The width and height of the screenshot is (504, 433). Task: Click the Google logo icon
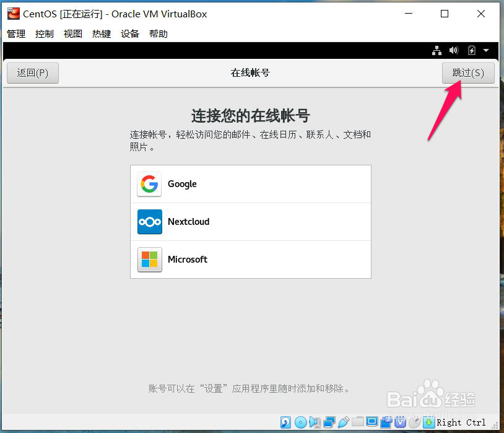pos(149,184)
